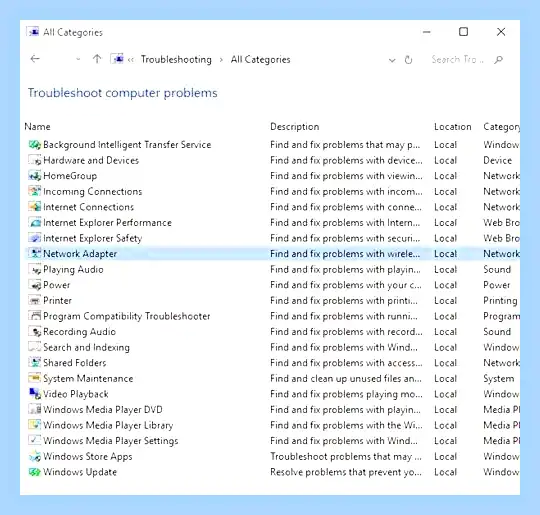The height and width of the screenshot is (515, 540).
Task: Sort by the Category column header
Action: pos(502,127)
